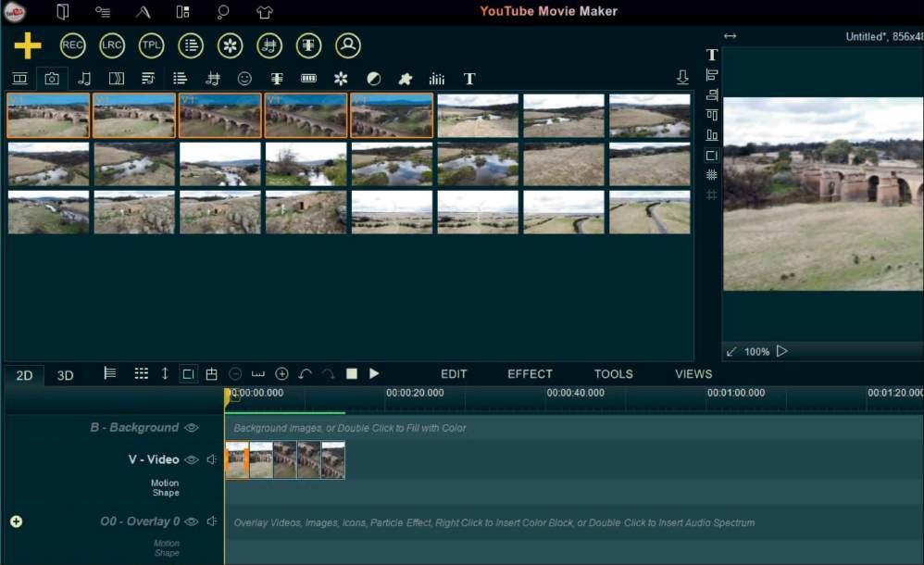The width and height of the screenshot is (924, 565).
Task: Expand the preview panel width arrow
Action: coord(730,36)
